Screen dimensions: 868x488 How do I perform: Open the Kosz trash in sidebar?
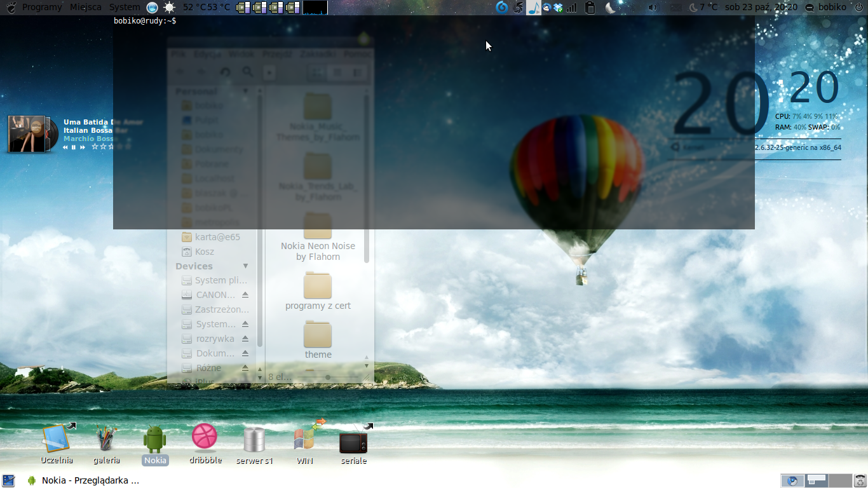pyautogui.click(x=205, y=252)
